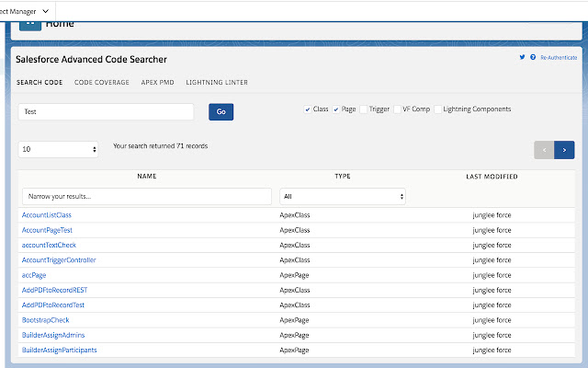Go to next page of results

click(565, 149)
